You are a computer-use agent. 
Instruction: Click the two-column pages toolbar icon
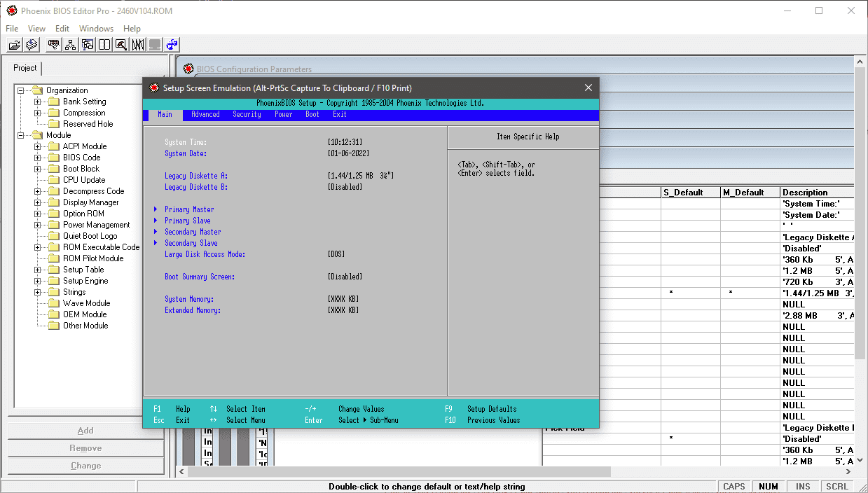pos(104,45)
